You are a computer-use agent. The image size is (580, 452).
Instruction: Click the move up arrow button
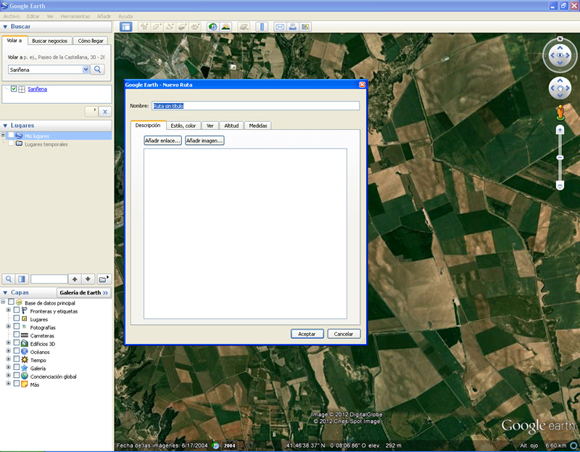[75, 279]
